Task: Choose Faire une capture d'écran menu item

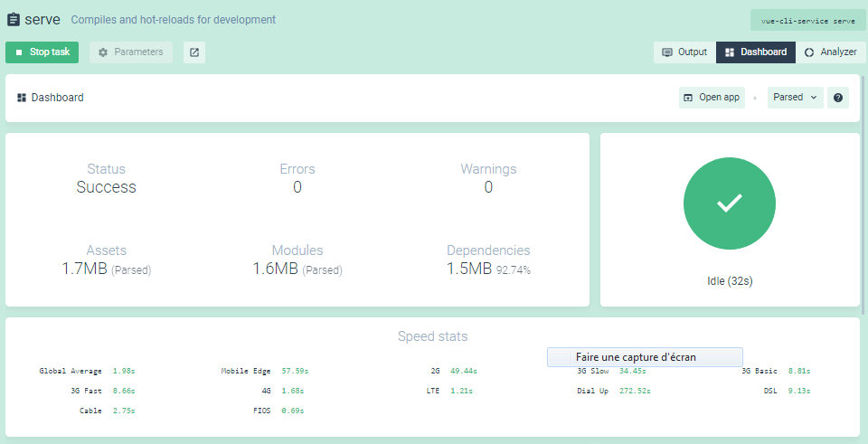Action: 645,357
